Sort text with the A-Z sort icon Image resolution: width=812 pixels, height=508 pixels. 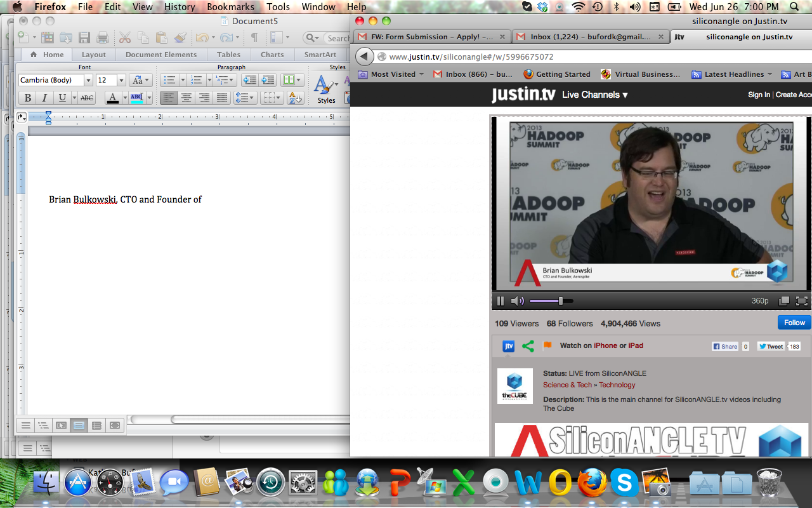[295, 98]
